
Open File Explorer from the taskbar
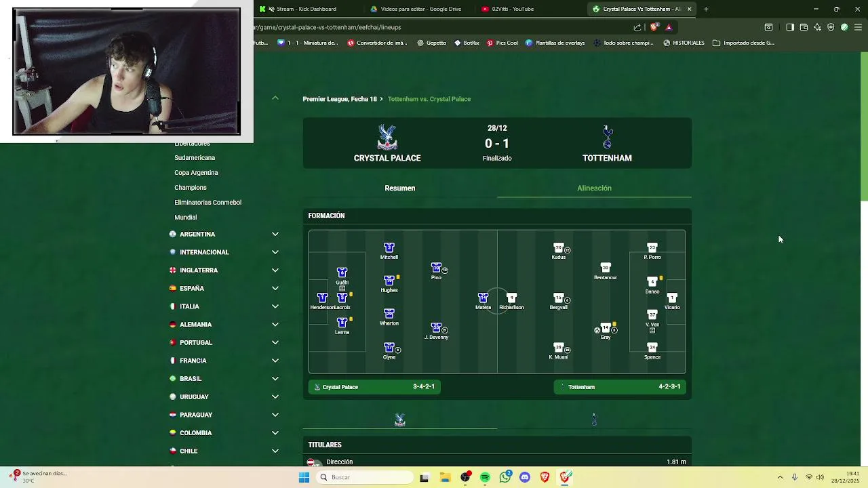point(445,477)
